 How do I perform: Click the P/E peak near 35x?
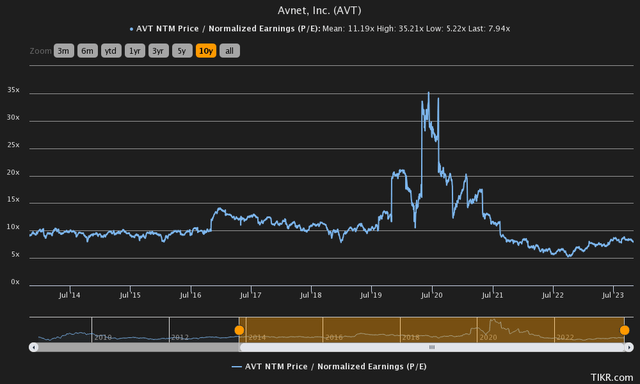429,93
